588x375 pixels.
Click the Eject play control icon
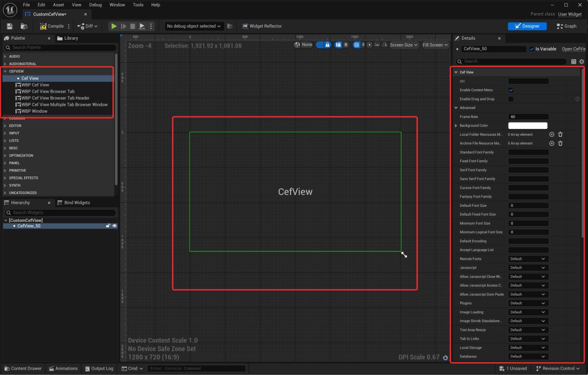pos(142,26)
